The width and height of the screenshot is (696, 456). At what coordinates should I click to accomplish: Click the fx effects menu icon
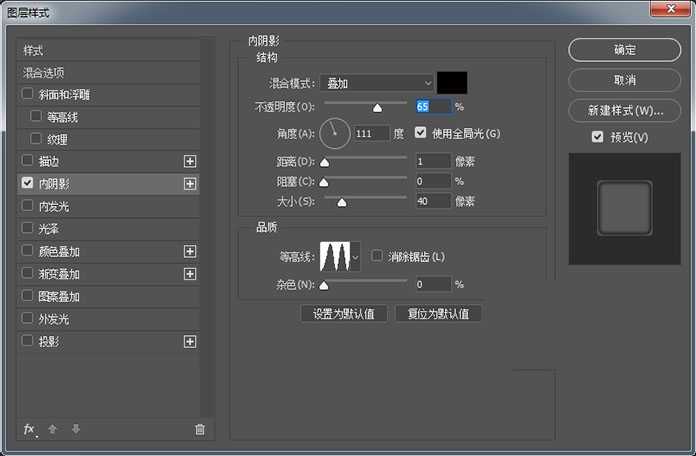[29, 429]
